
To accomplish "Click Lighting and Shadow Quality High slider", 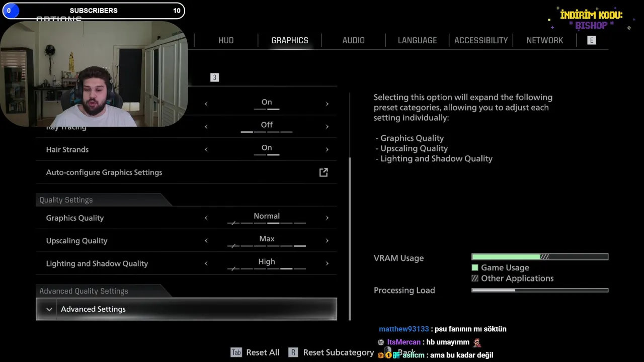I will (267, 268).
